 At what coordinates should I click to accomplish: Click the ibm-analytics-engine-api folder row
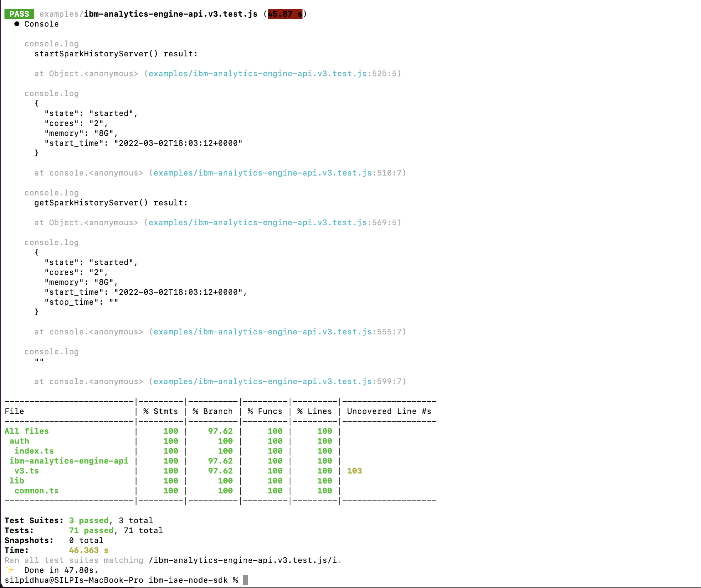tap(68, 461)
